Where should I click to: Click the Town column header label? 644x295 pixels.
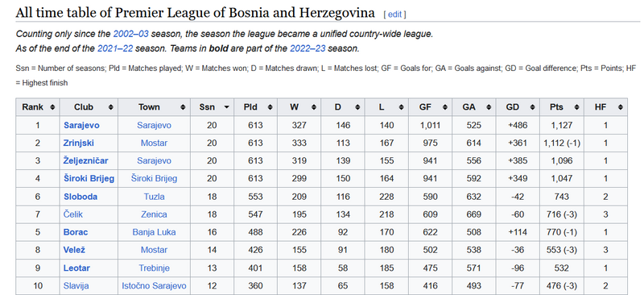[149, 107]
